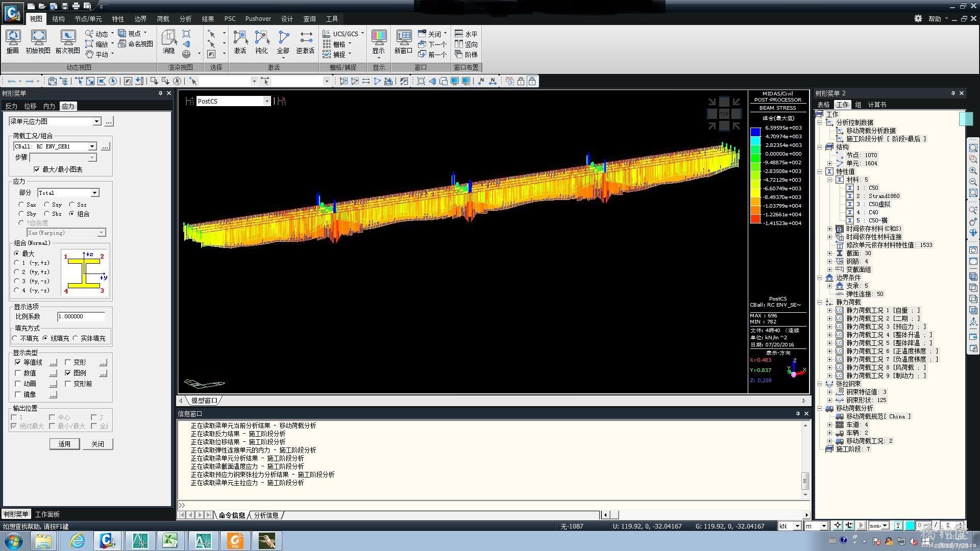Image resolution: width=980 pixels, height=551 pixels.
Task: Click the ... button beside load case dropdown
Action: [x=105, y=146]
